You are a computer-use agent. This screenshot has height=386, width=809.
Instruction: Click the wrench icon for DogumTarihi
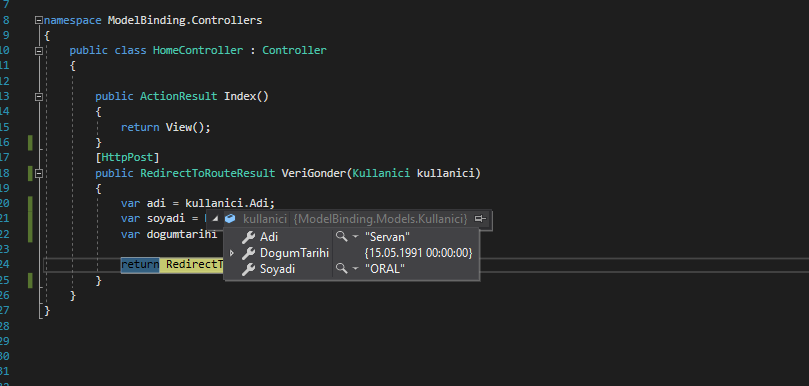249,253
